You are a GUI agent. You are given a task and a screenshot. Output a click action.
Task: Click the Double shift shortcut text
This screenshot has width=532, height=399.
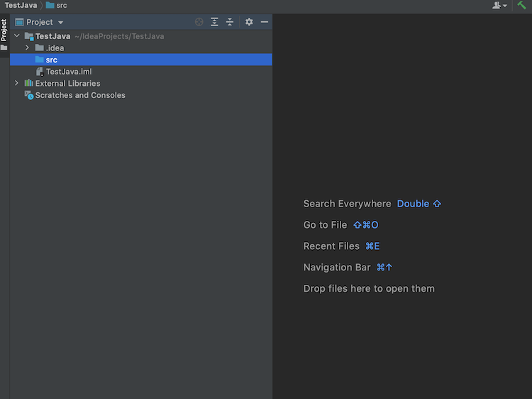(x=419, y=204)
